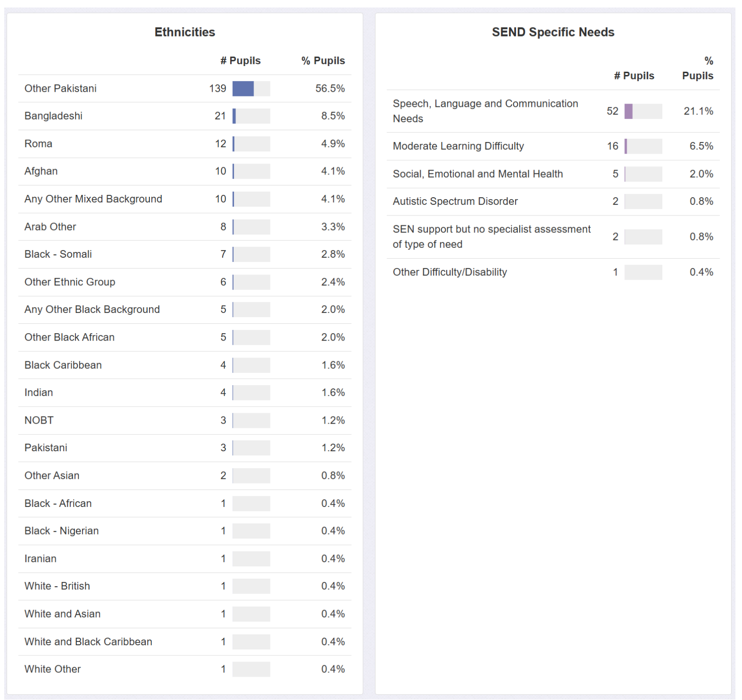The image size is (742, 700).
Task: Click the White and Black Caribbean label
Action: pos(88,641)
